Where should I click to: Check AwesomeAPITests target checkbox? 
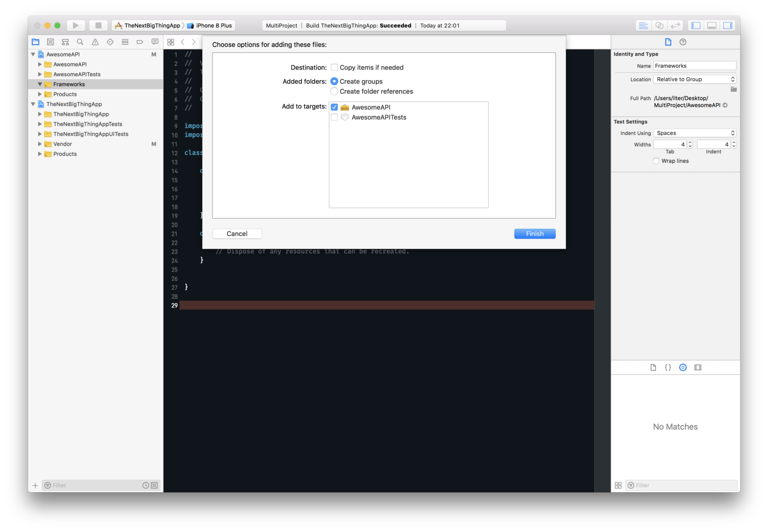coord(335,117)
